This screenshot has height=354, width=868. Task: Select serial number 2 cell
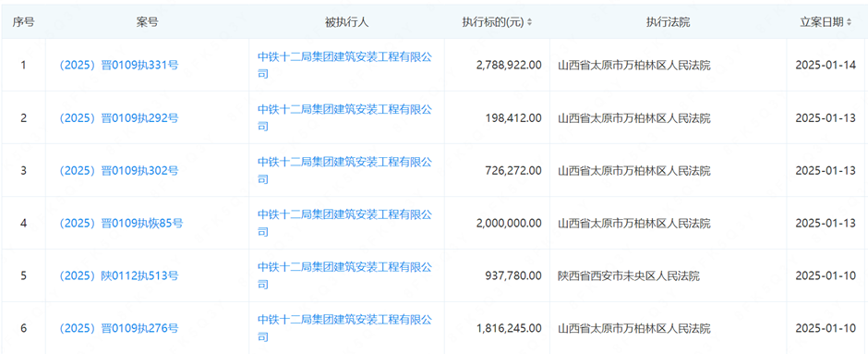(23, 118)
